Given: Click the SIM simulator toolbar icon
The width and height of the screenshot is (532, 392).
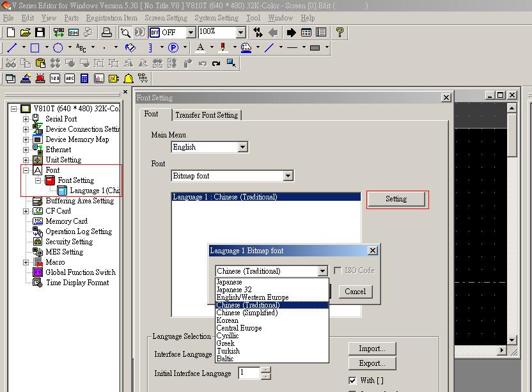Looking at the screenshot, I should tap(72, 32).
